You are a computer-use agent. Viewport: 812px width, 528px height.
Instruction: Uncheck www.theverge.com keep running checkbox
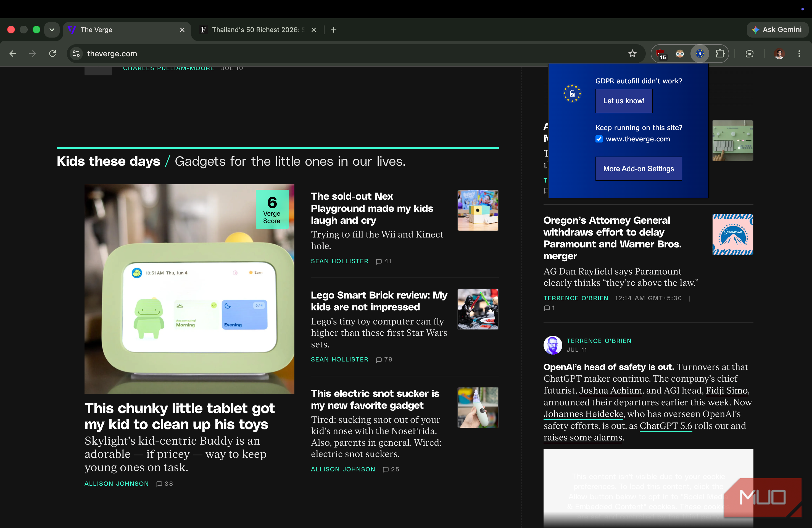click(599, 139)
